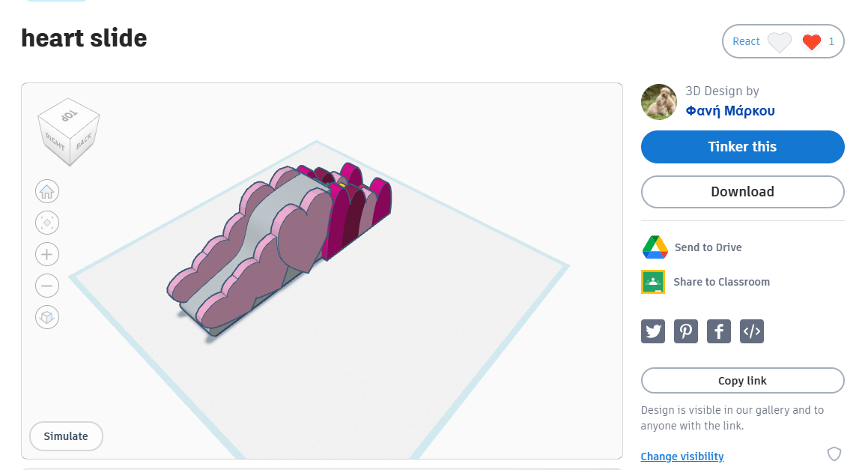Image resolution: width=868 pixels, height=470 pixels.
Task: Share design on Pinterest
Action: [686, 331]
